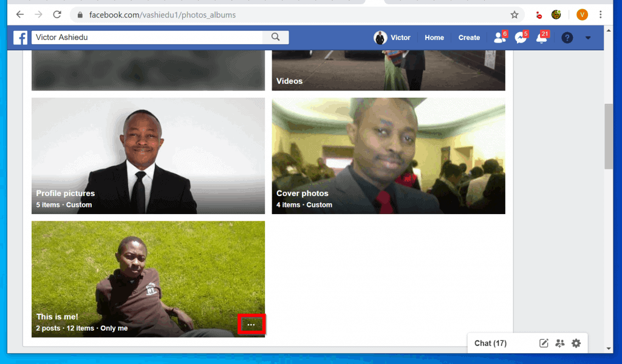Click the scrollbar up arrow
The image size is (622, 364).
click(x=609, y=30)
